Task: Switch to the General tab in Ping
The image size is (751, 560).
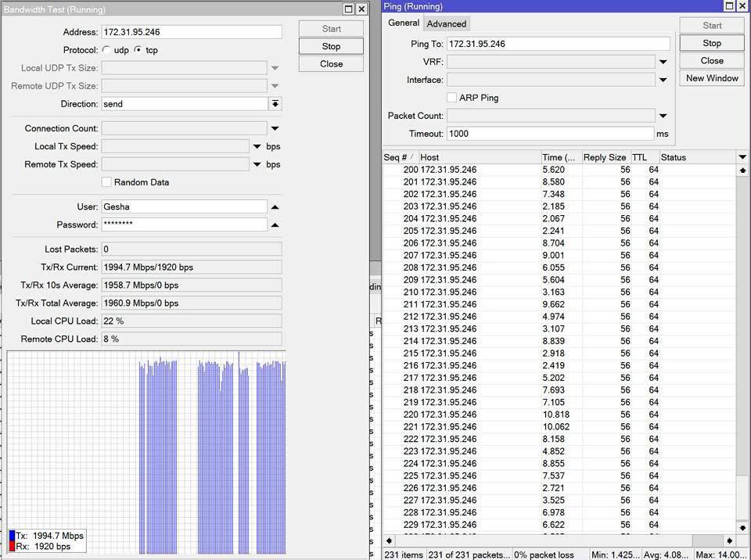Action: (404, 23)
